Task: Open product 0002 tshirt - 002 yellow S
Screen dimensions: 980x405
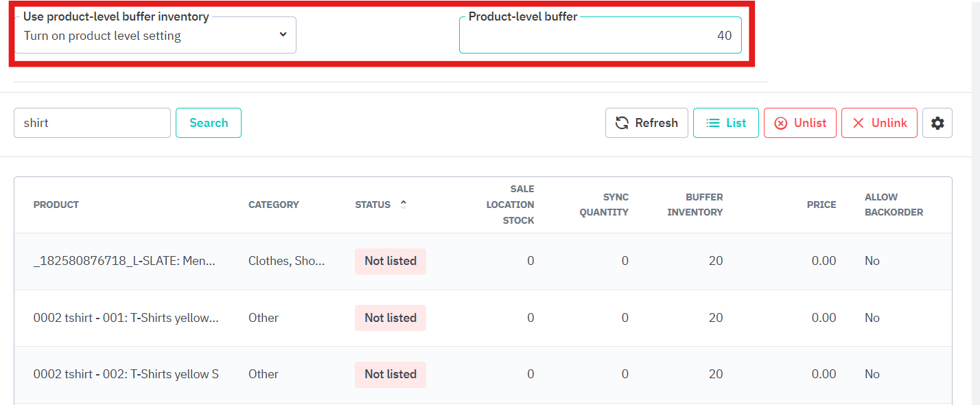Action: tap(126, 374)
